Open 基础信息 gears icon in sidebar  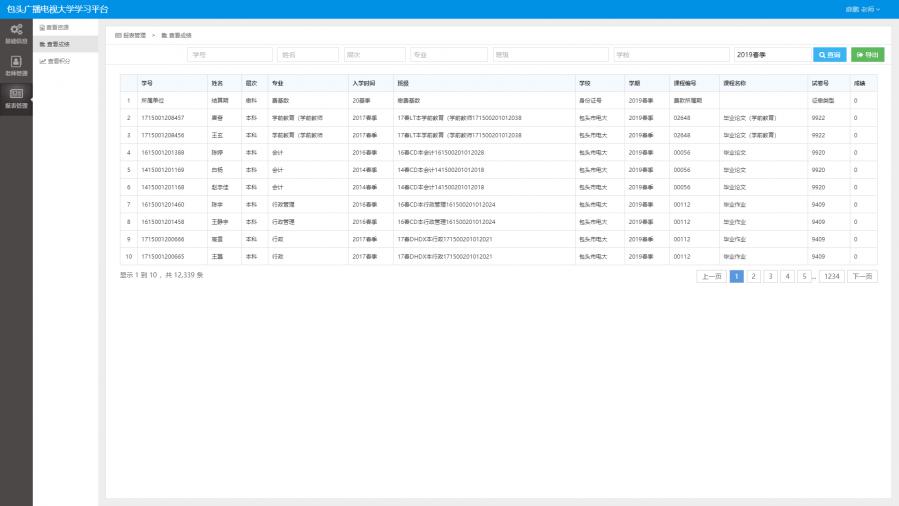[16, 30]
